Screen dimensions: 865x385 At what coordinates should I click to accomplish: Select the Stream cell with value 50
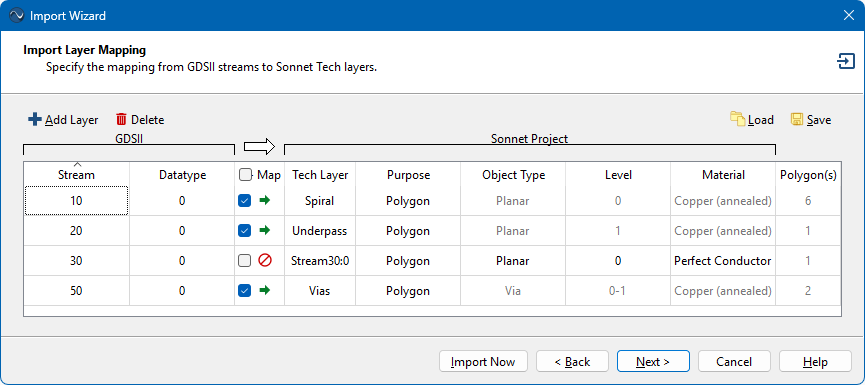coord(77,291)
